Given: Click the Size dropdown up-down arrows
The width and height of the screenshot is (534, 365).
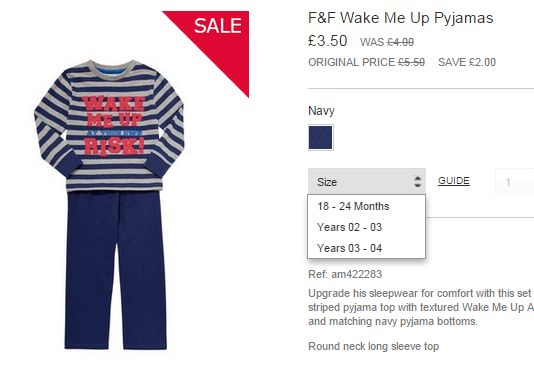Looking at the screenshot, I should pos(418,181).
